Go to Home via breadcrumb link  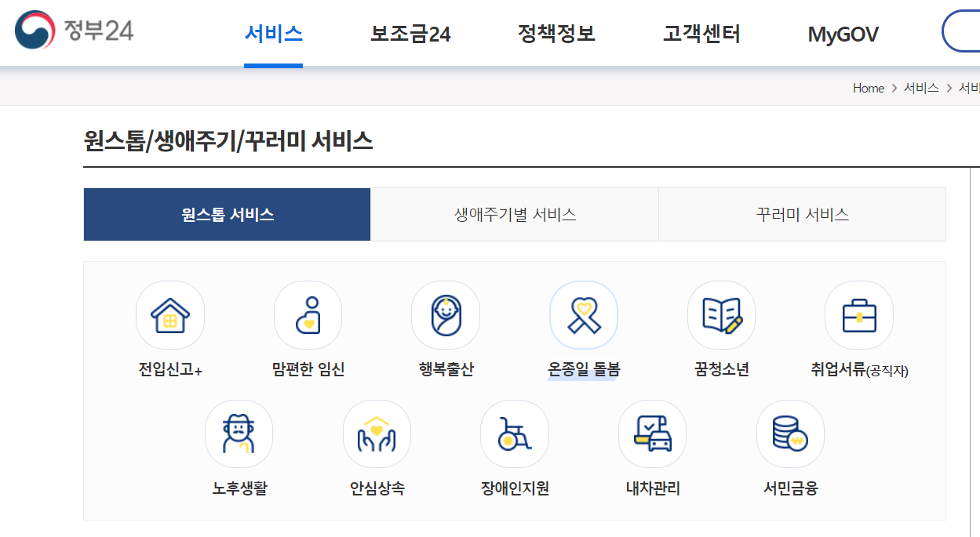click(x=868, y=88)
